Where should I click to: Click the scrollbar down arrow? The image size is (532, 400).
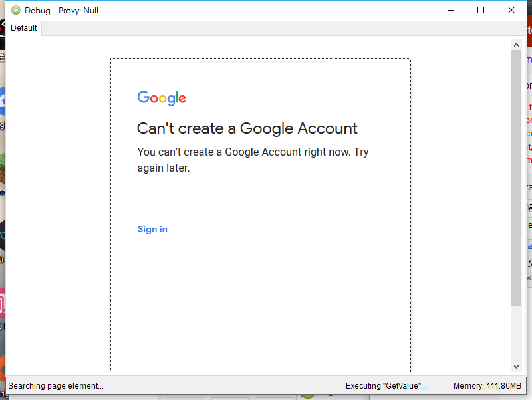point(516,367)
